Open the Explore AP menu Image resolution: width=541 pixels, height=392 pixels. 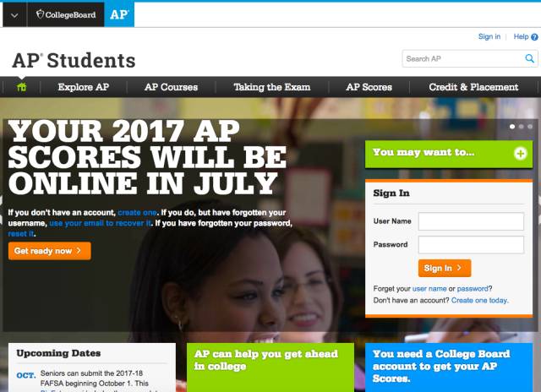pos(84,87)
